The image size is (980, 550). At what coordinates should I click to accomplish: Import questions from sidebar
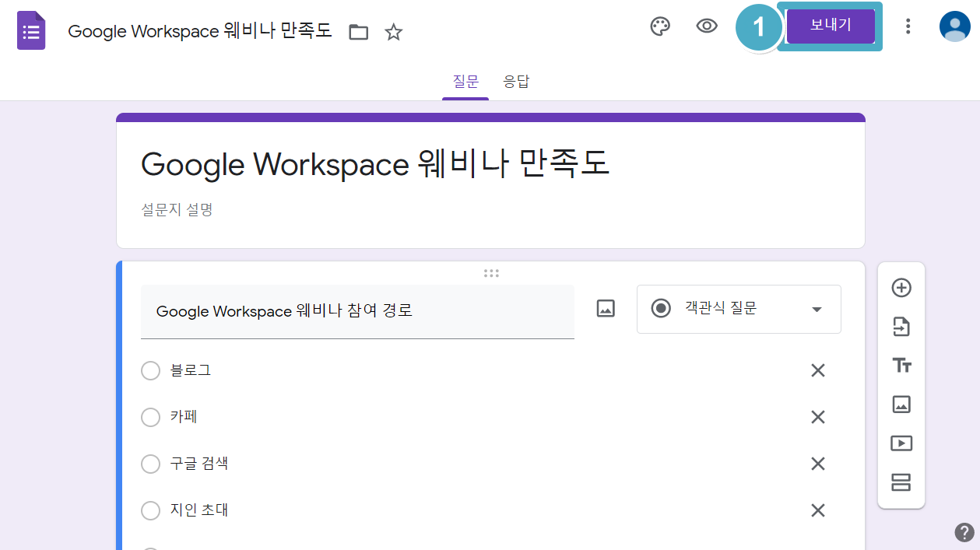[901, 327]
